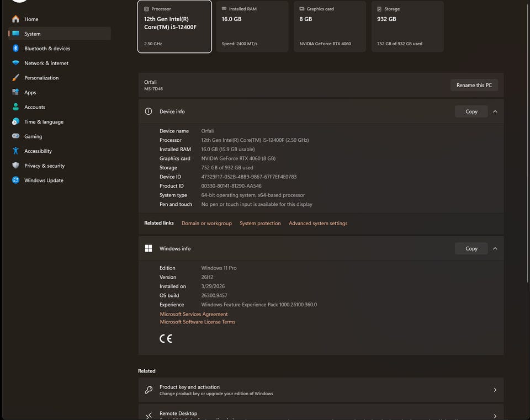The width and height of the screenshot is (530, 420).
Task: Click the Apps icon in sidebar
Action: tap(15, 92)
